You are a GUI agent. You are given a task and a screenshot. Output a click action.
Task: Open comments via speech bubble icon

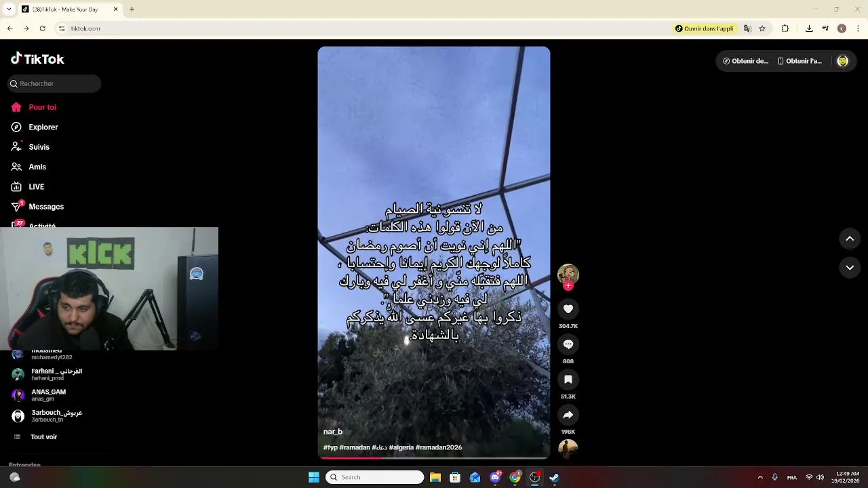tap(568, 344)
